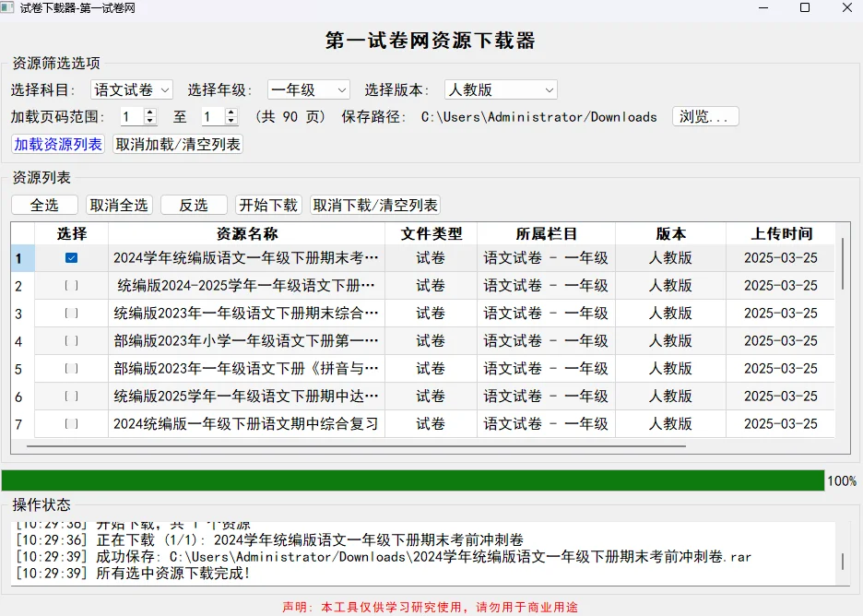Increase the end page number spinner
This screenshot has height=616, width=863.
tap(231, 112)
